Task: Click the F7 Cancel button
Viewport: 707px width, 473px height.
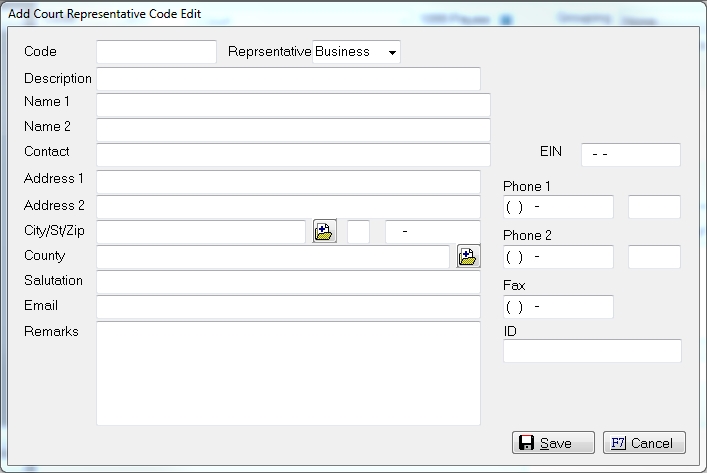Action: point(644,443)
